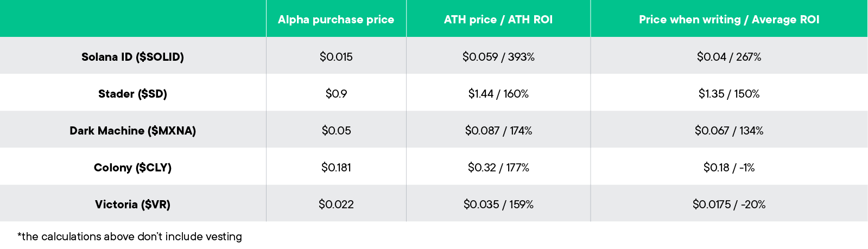Click the $1.44 / 160% ATH cell
Image resolution: width=868 pixels, height=249 pixels.
click(498, 93)
